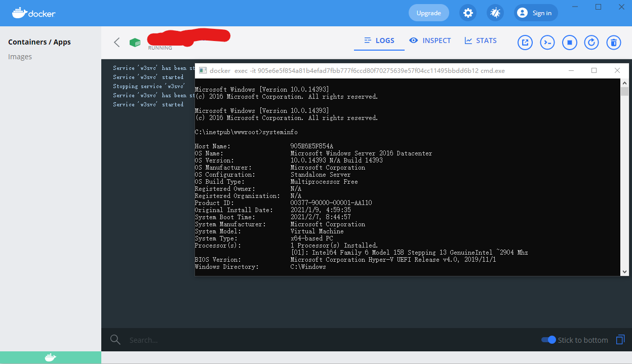632x364 pixels.
Task: Go back with the left arrow
Action: [x=117, y=42]
